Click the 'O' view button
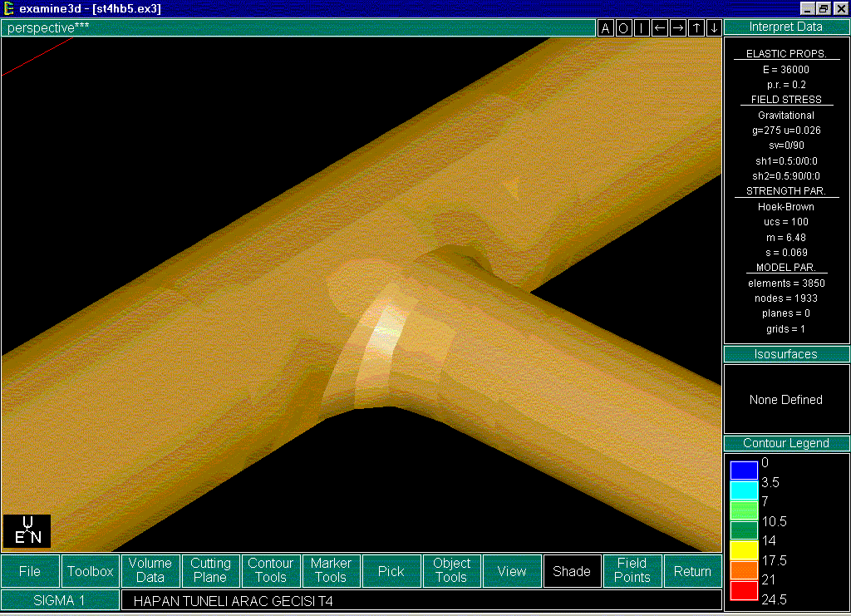This screenshot has width=851, height=616. (x=623, y=28)
